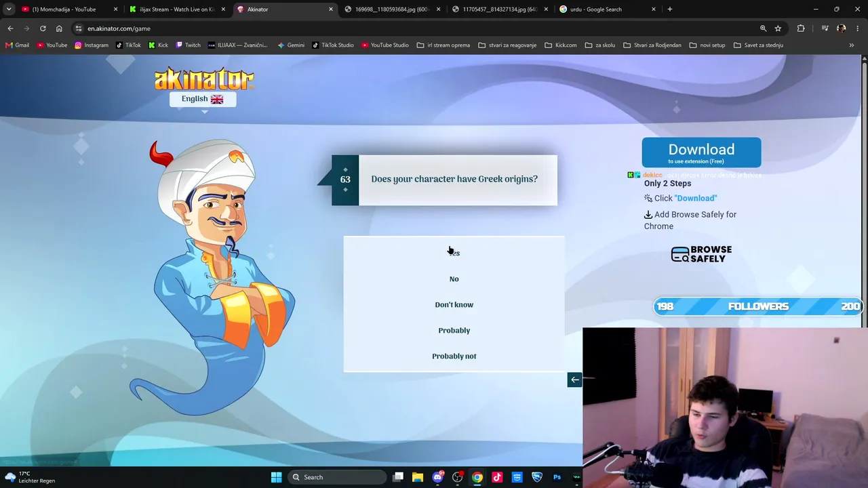868x488 pixels.
Task: View site information for akinator.com
Action: pos(79,28)
